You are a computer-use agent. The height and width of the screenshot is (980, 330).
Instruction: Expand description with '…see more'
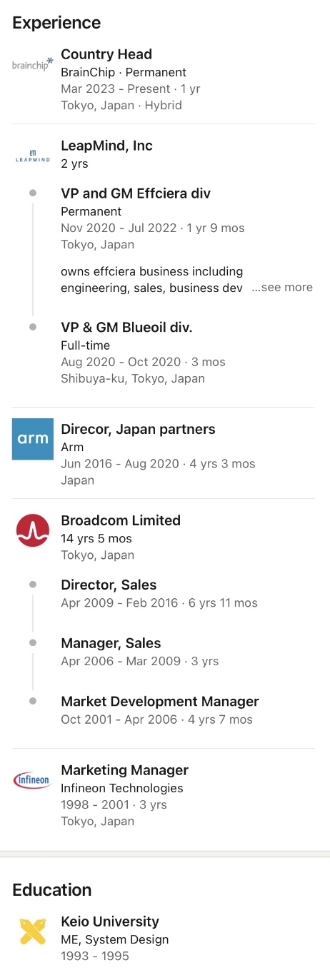(282, 288)
